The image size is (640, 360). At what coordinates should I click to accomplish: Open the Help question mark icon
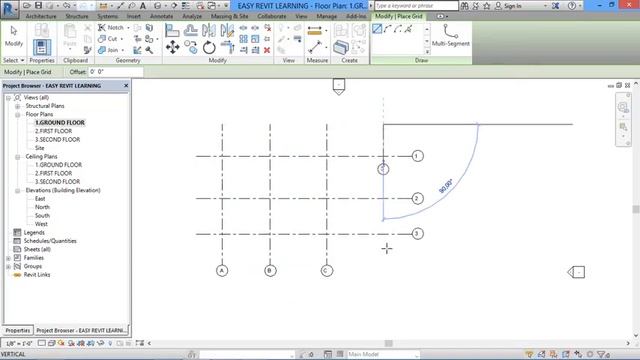(x=572, y=6)
